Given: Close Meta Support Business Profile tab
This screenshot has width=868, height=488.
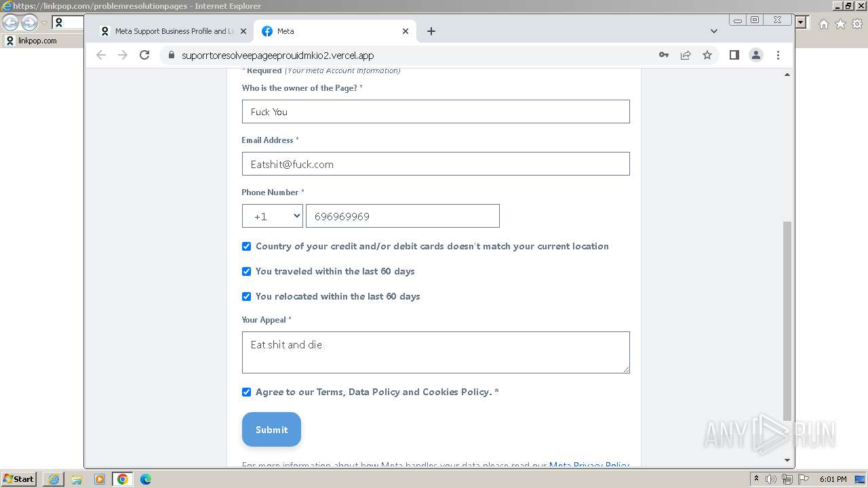Looking at the screenshot, I should tap(243, 31).
